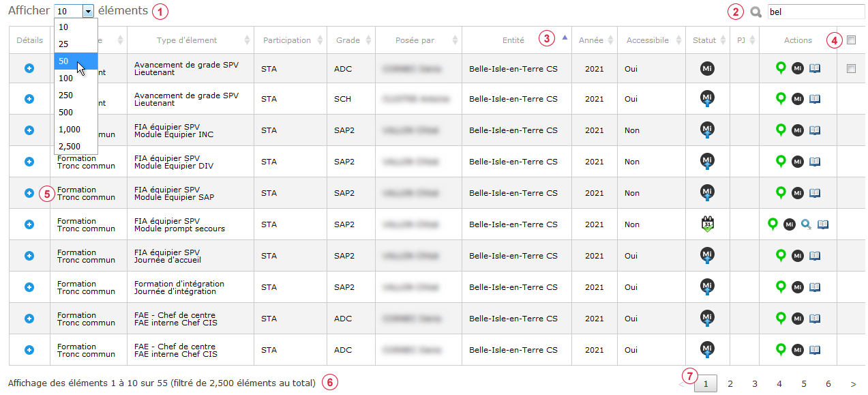Select 25 from the display count list
868x395 pixels.
click(76, 44)
